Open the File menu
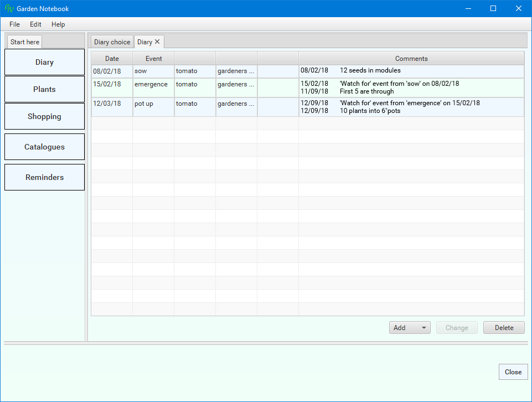This screenshot has height=402, width=532. (14, 24)
